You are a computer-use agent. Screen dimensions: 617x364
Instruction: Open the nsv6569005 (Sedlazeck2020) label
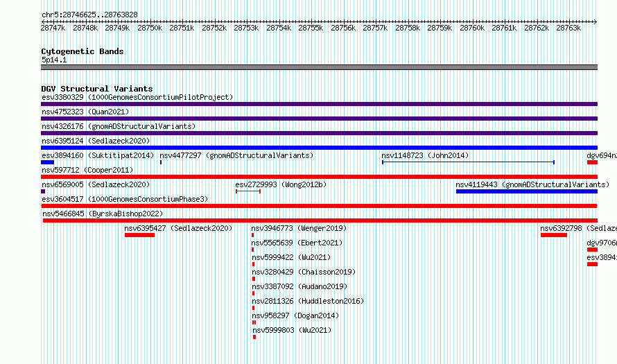96,184
